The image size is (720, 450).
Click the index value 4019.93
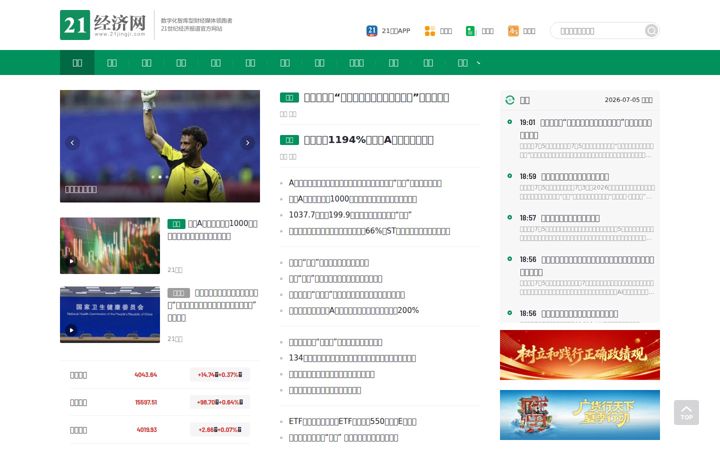(x=146, y=430)
